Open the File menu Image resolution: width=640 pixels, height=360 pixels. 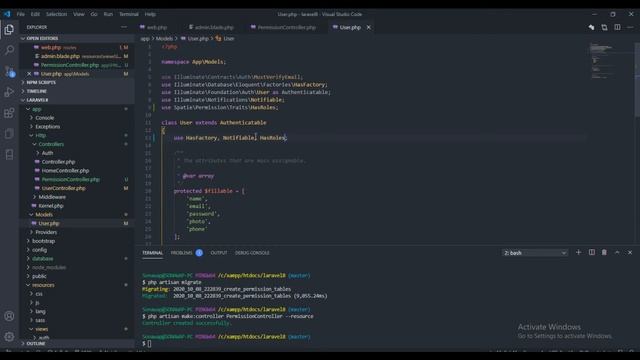(20, 14)
